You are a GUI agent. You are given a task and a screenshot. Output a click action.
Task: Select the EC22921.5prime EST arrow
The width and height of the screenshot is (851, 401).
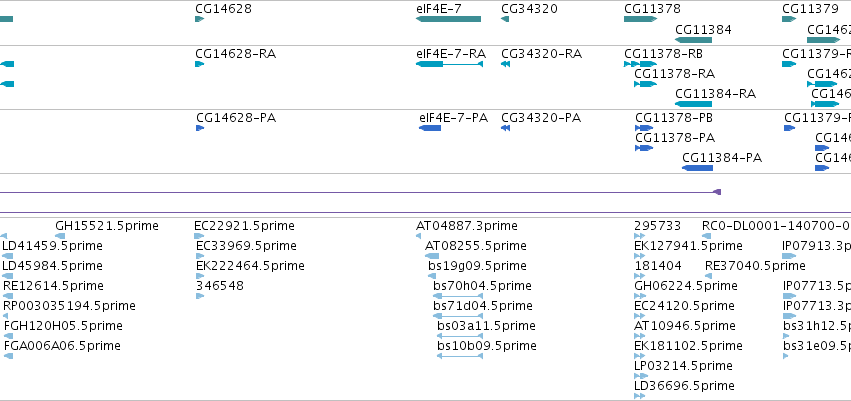pos(199,236)
